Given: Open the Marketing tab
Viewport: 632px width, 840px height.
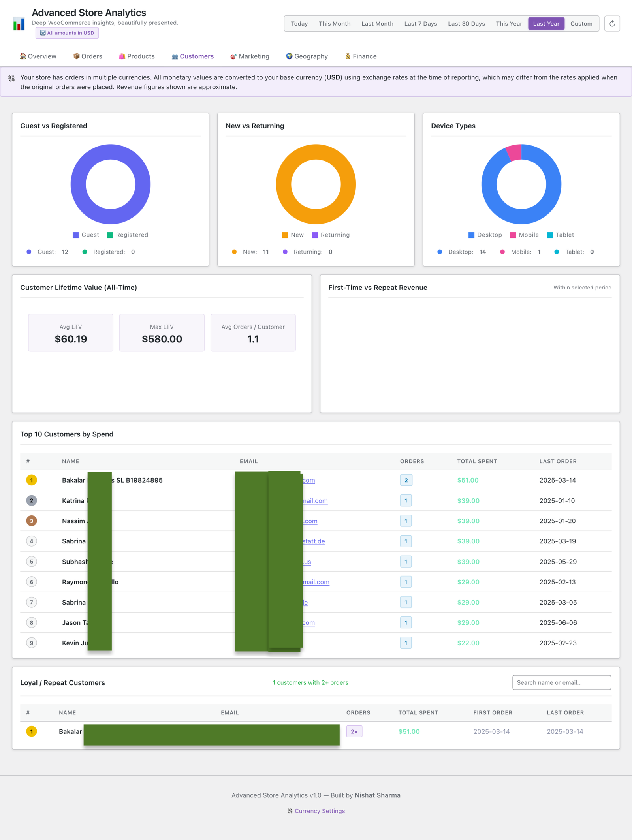Looking at the screenshot, I should pyautogui.click(x=250, y=56).
